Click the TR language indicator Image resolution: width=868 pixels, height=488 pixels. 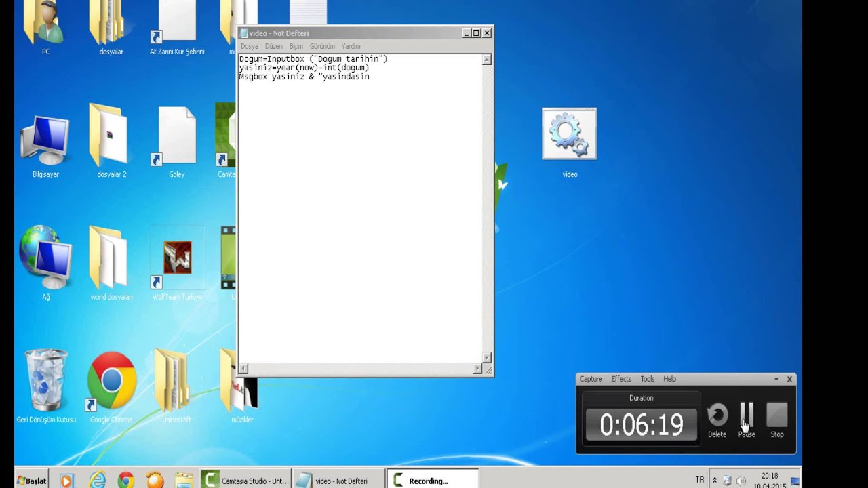700,480
